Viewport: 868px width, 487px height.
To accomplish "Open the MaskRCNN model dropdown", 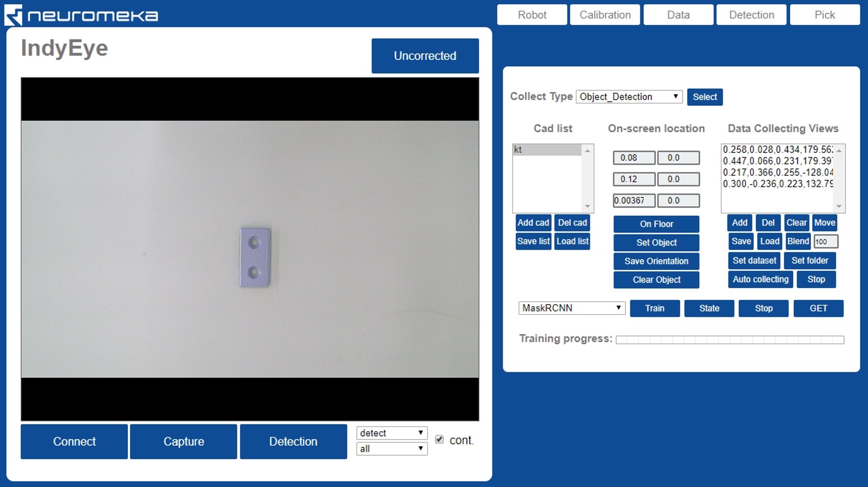I will [572, 308].
